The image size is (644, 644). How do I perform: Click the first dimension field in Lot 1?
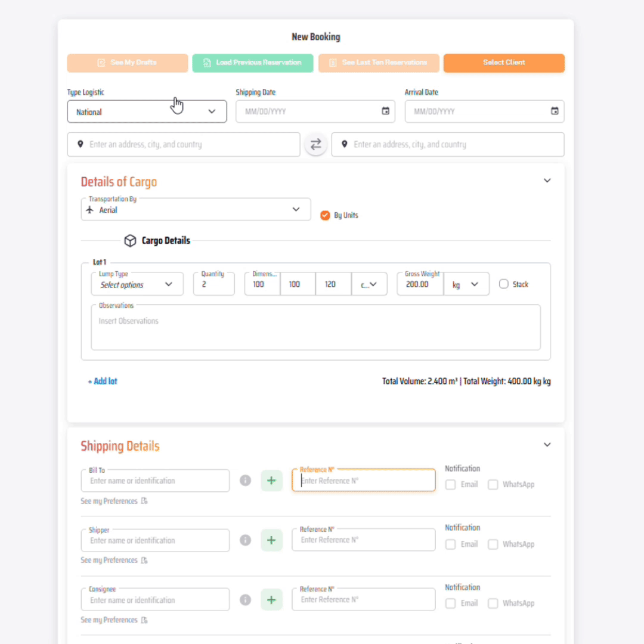tap(262, 284)
